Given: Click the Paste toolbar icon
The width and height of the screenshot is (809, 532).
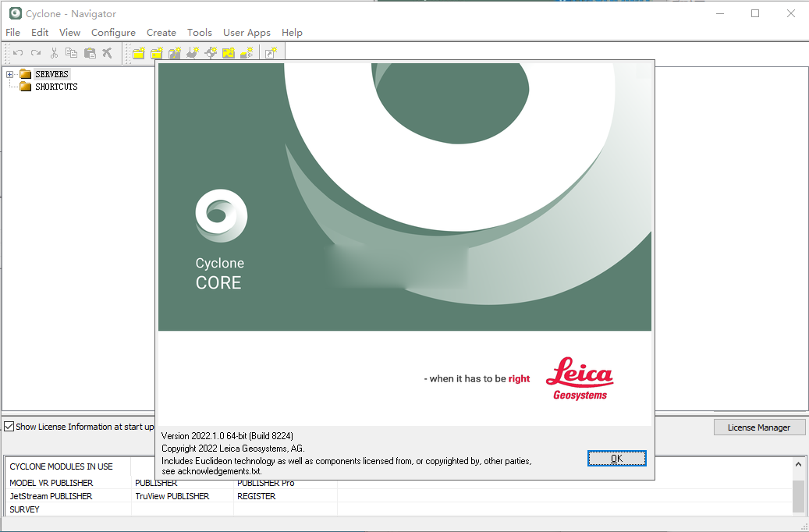Looking at the screenshot, I should point(89,53).
